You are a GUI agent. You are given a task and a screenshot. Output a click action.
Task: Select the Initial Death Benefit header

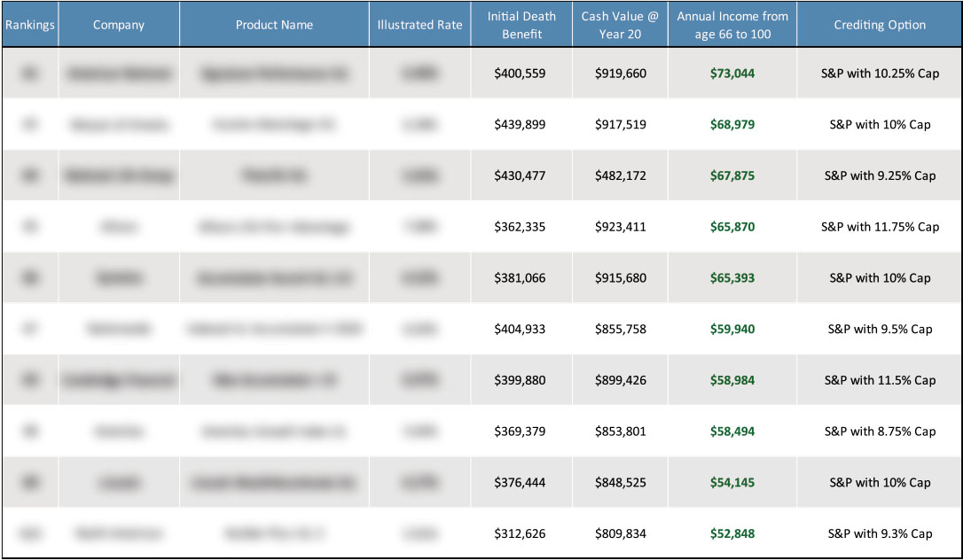(521, 24)
